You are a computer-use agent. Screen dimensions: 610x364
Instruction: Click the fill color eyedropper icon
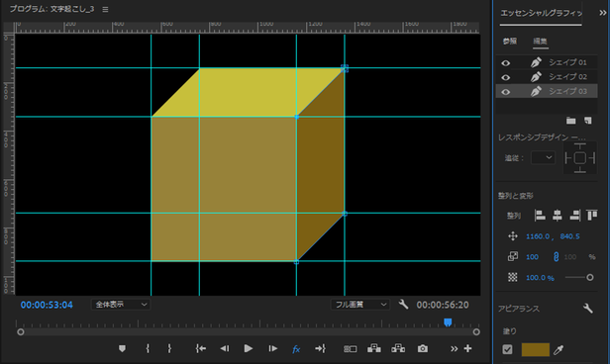(x=559, y=349)
